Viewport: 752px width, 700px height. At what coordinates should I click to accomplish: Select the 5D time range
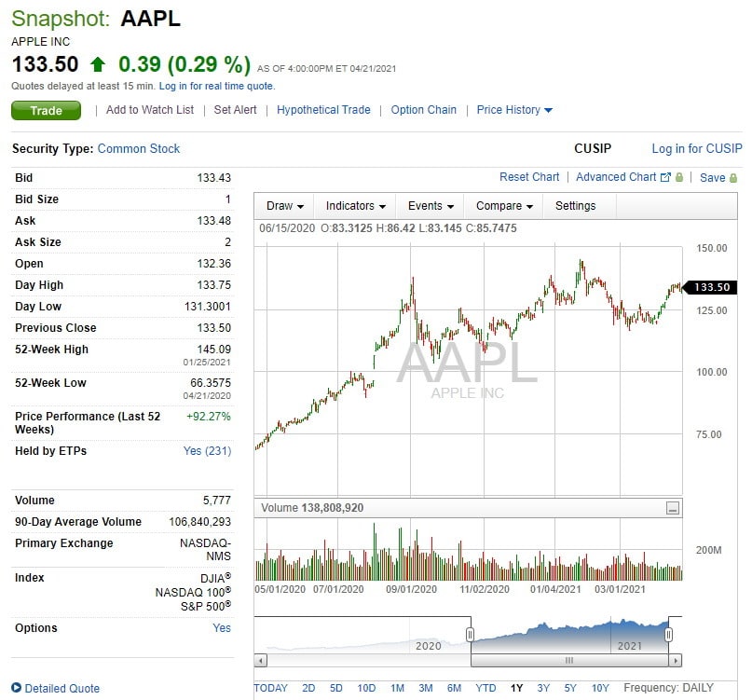[x=335, y=688]
